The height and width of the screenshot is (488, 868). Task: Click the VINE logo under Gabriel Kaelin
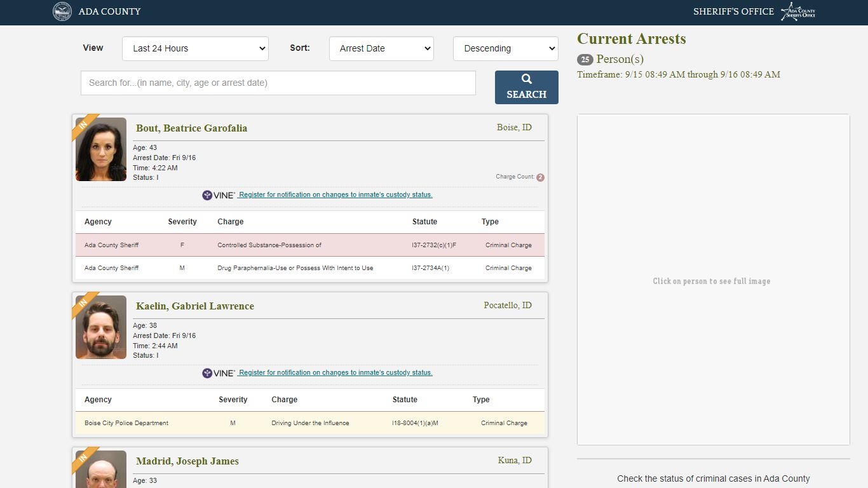click(x=219, y=373)
